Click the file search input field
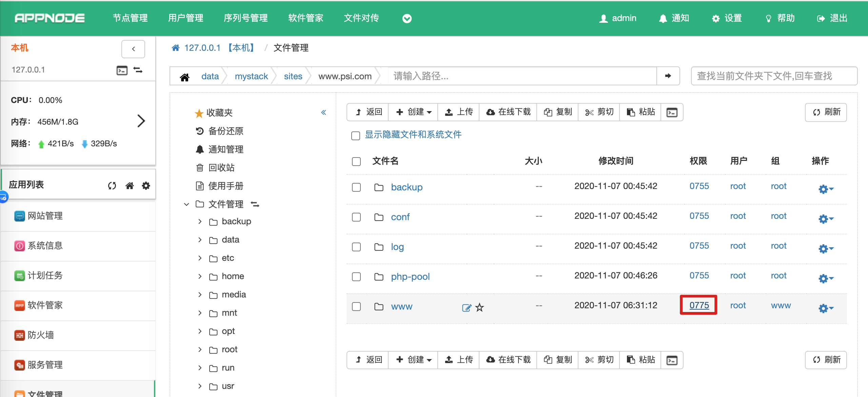 [x=774, y=76]
